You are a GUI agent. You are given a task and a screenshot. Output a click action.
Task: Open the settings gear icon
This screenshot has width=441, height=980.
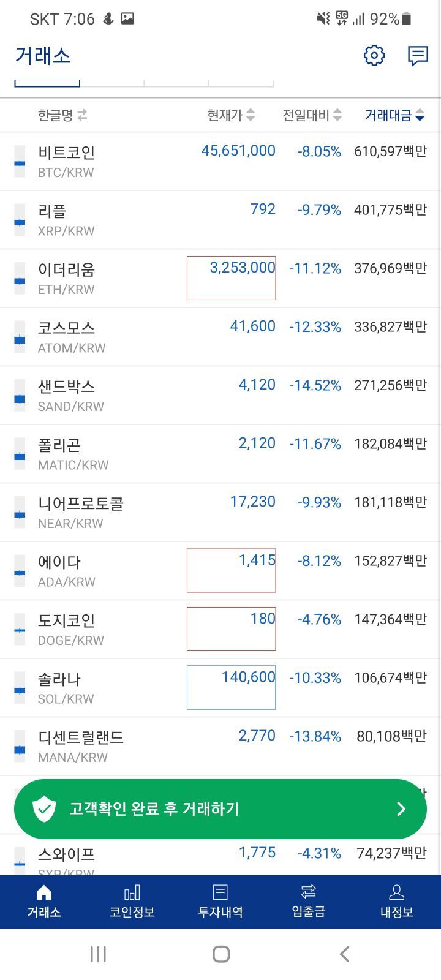pyautogui.click(x=374, y=56)
